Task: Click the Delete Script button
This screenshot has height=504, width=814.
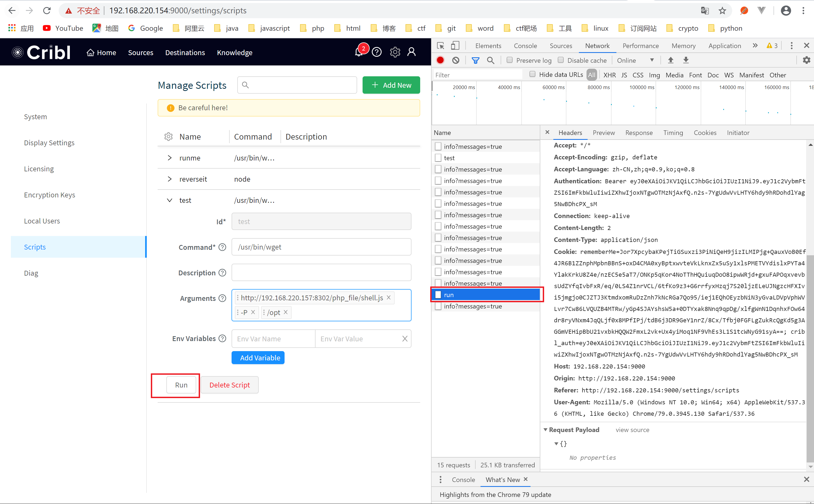Action: pyautogui.click(x=229, y=385)
